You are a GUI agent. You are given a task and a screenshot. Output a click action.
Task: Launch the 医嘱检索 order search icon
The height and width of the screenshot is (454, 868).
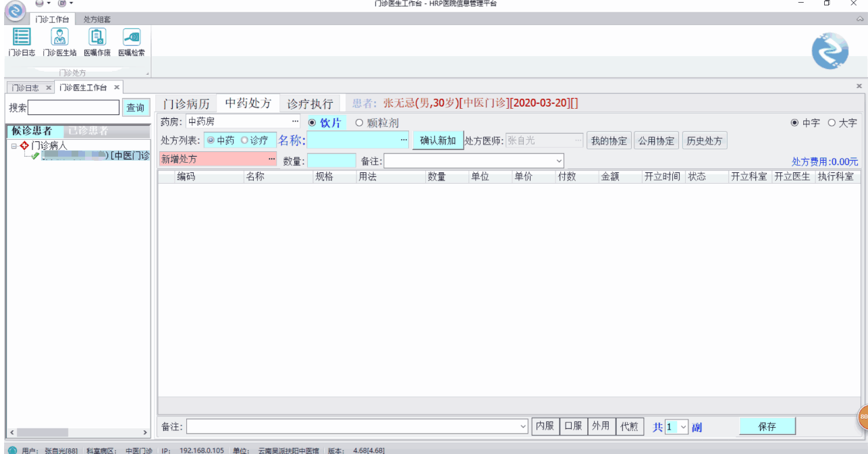click(132, 42)
